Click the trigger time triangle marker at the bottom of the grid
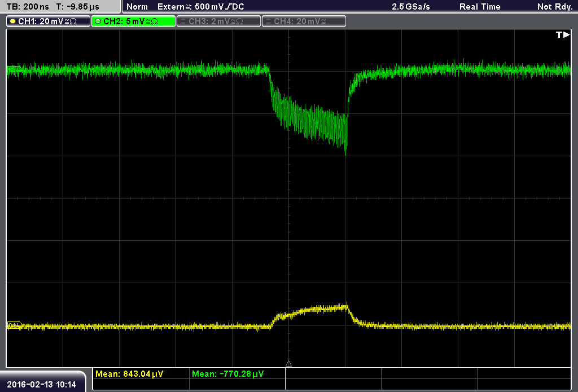The width and height of the screenshot is (578, 392). pos(288,363)
